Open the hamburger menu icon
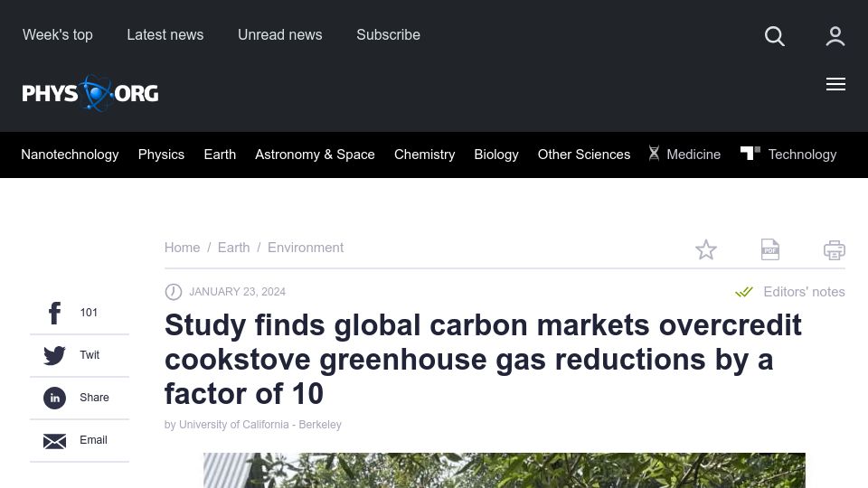This screenshot has height=488, width=868. coord(835,84)
